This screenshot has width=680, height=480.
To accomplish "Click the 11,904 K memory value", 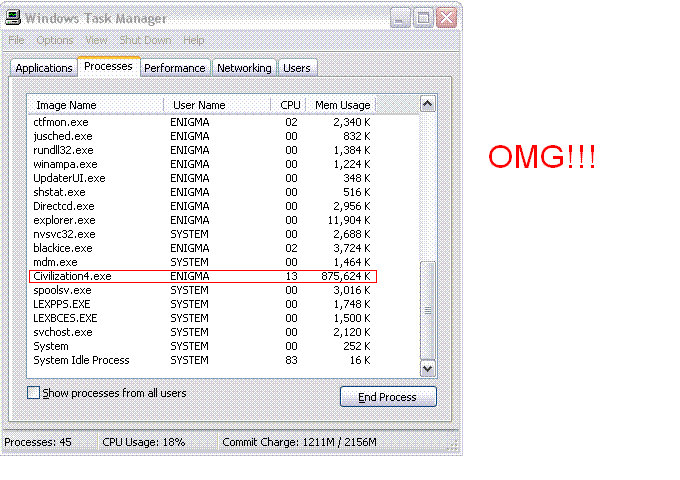I will point(349,220).
